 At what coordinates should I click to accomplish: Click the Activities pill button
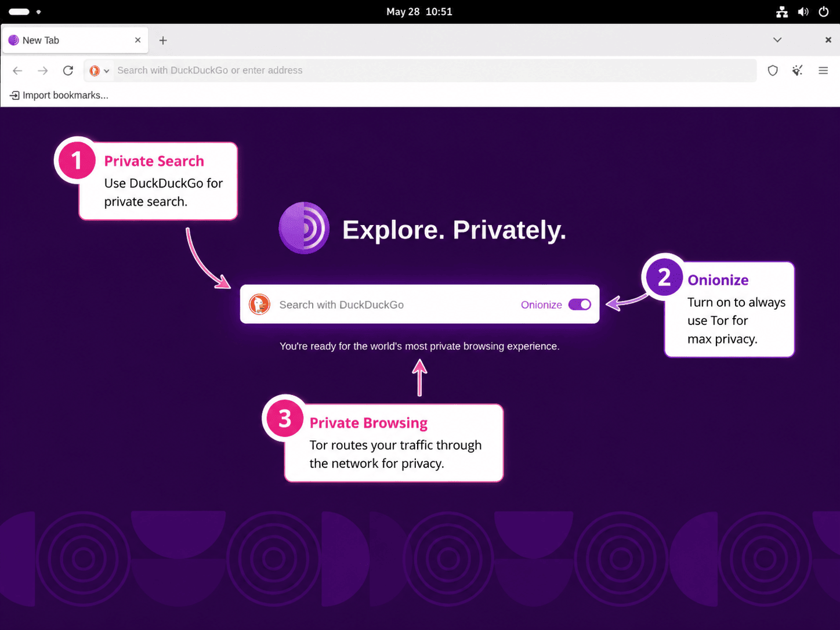click(24, 12)
